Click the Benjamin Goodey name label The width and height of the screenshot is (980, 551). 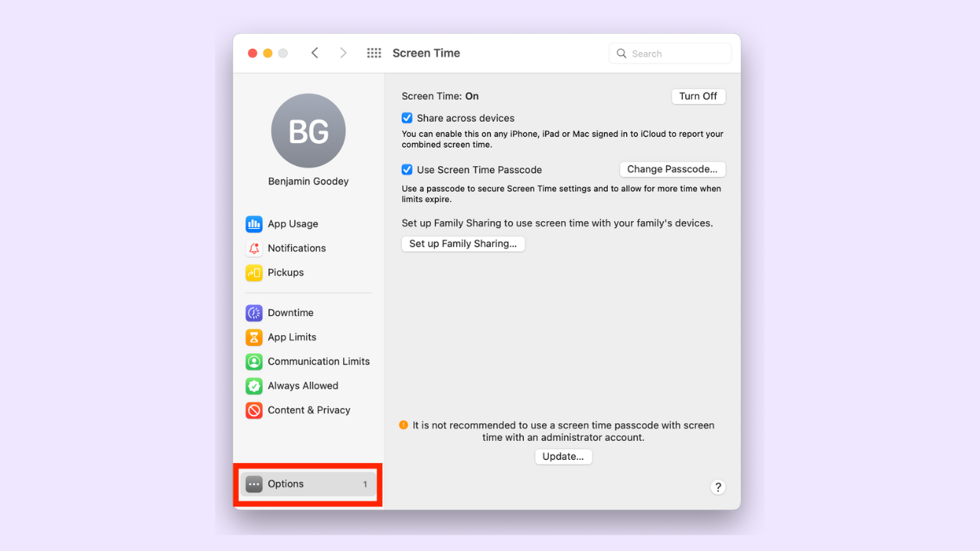[x=309, y=181]
